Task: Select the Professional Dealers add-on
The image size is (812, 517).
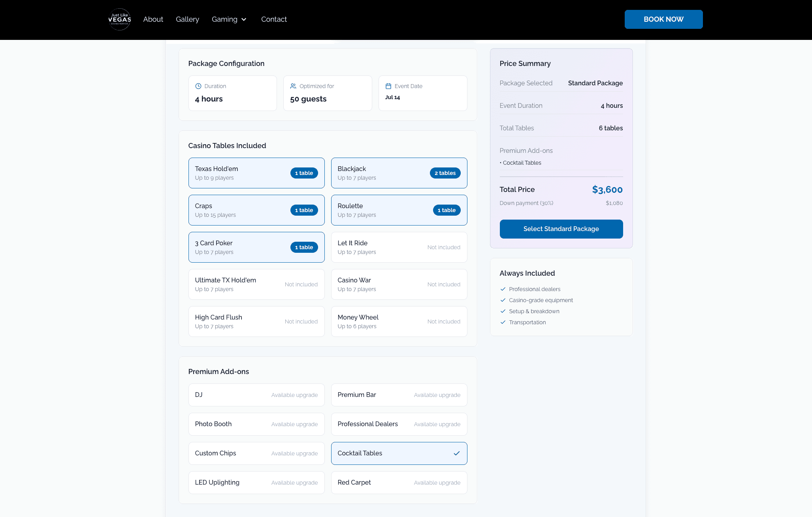Action: click(399, 424)
